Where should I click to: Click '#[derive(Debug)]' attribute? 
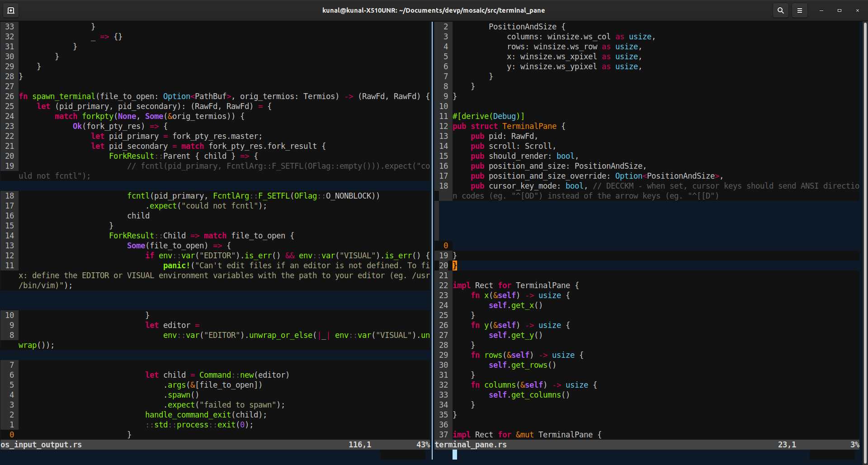click(x=489, y=116)
